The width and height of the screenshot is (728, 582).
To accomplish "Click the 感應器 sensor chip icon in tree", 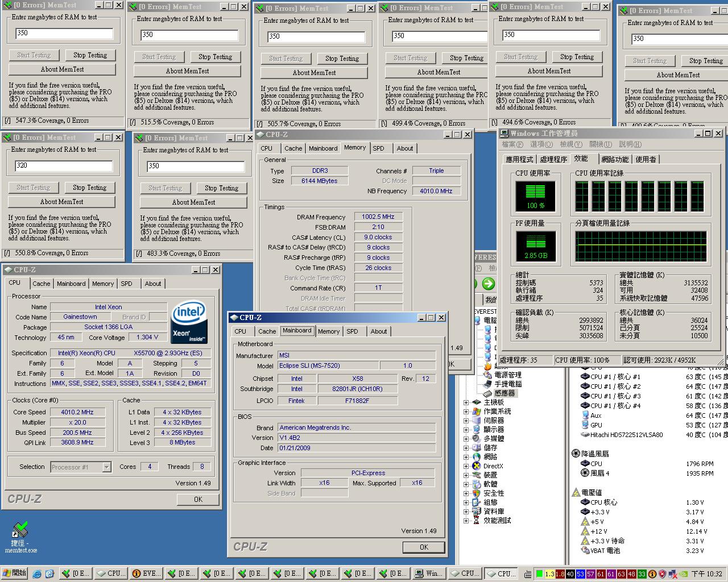I will 487,393.
